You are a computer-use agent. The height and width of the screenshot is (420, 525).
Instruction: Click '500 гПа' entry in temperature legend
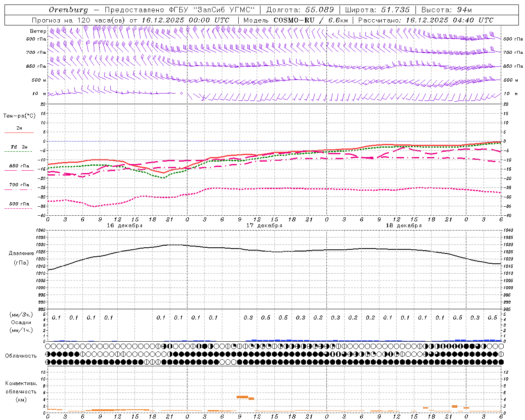pos(19,204)
